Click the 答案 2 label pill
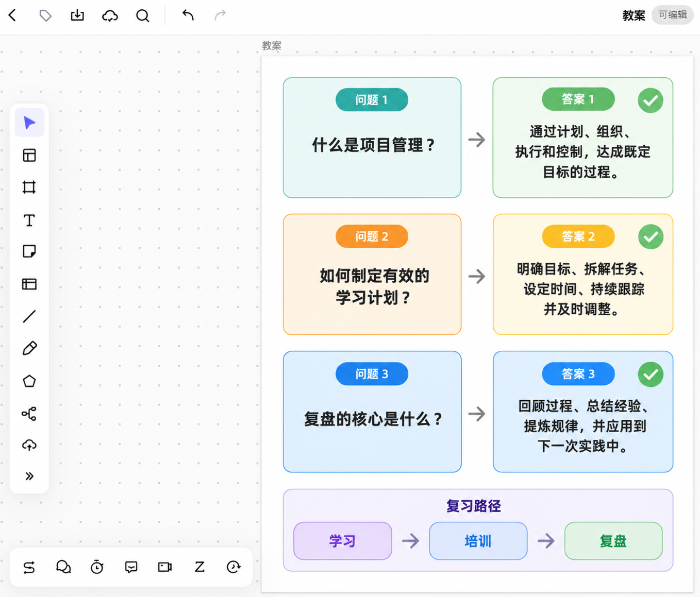Viewport: 700px width, 597px height. (578, 236)
